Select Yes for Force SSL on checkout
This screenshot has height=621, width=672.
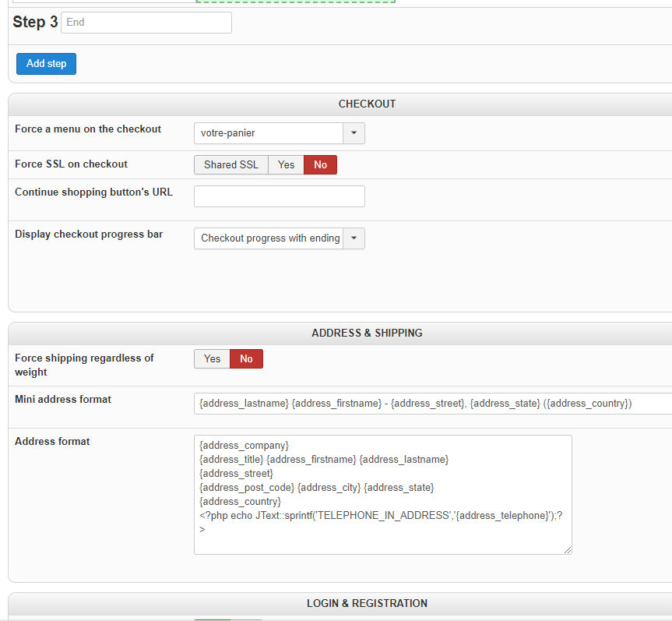286,165
